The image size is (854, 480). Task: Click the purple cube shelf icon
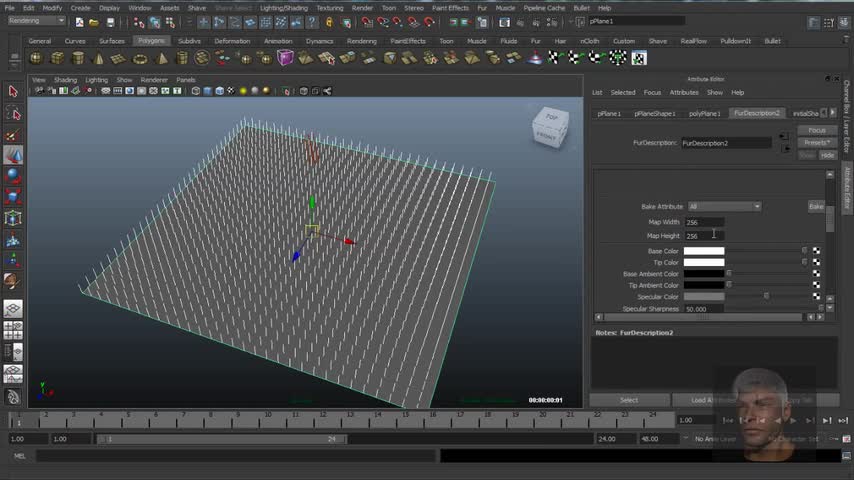coord(285,58)
